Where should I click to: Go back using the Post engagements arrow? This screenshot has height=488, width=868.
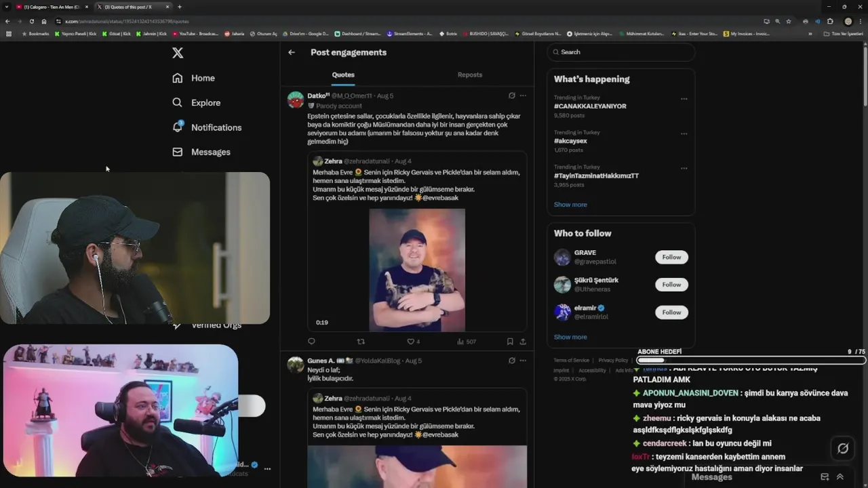click(x=292, y=52)
